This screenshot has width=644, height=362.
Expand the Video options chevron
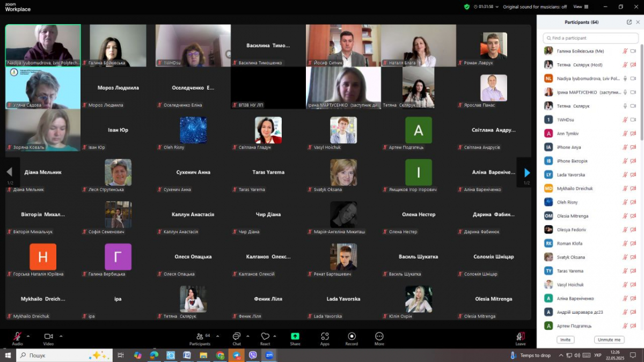coord(61,336)
